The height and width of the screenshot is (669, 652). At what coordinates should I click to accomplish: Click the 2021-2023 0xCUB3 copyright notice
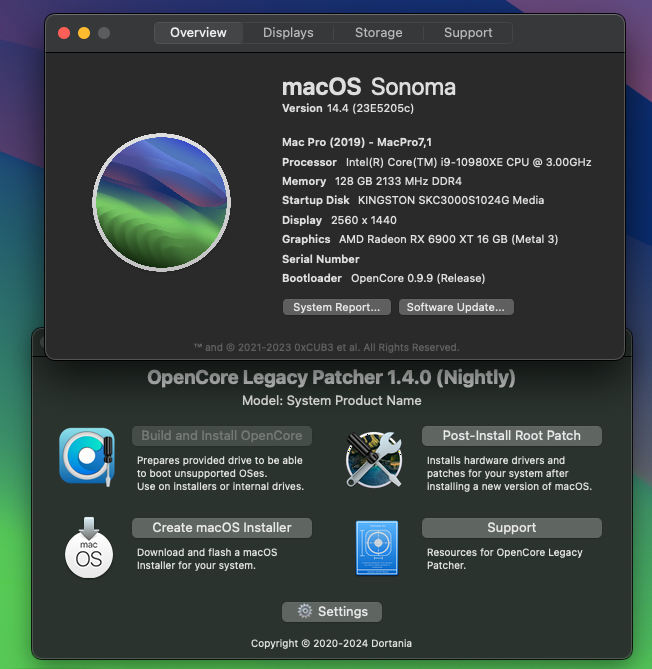[x=326, y=347]
